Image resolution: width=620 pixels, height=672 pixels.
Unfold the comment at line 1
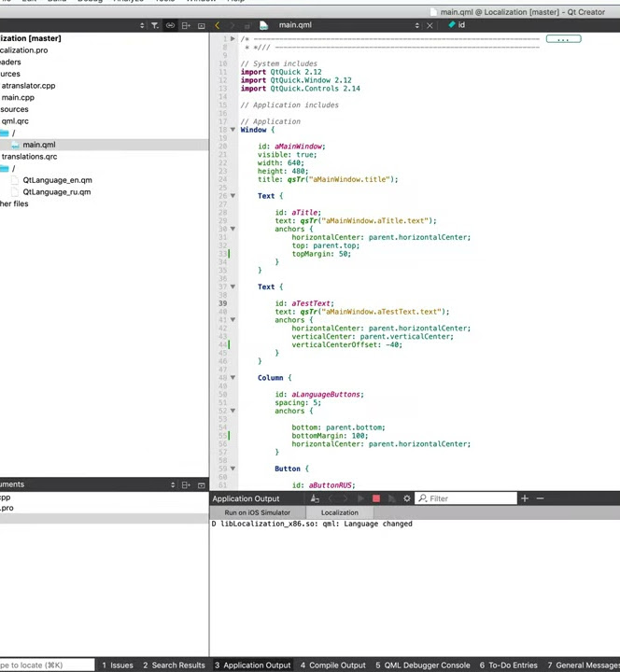point(232,38)
